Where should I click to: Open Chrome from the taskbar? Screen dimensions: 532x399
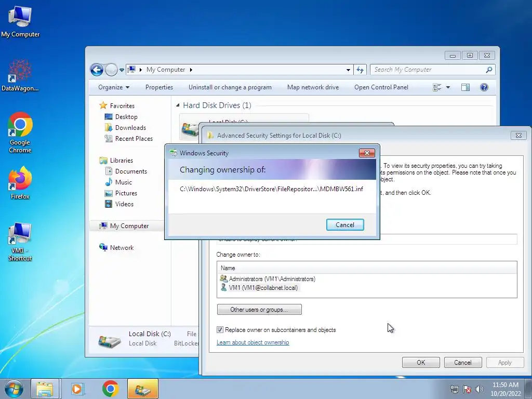(110, 389)
